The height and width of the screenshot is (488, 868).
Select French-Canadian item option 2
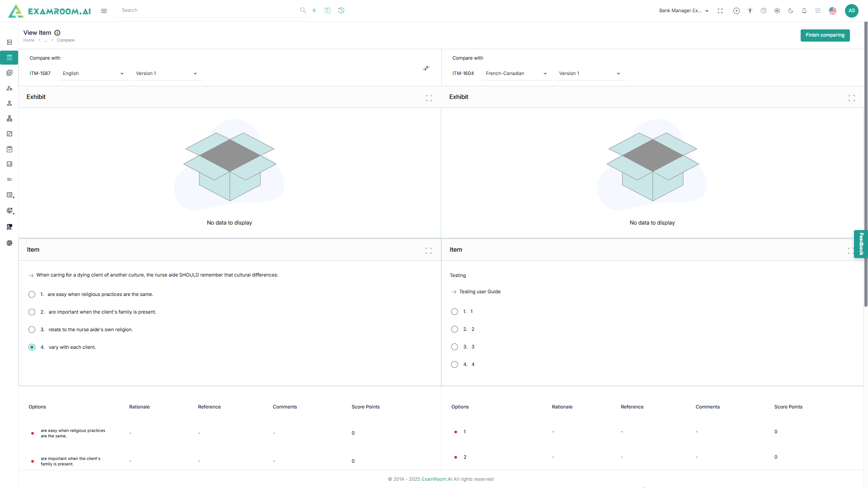point(454,329)
